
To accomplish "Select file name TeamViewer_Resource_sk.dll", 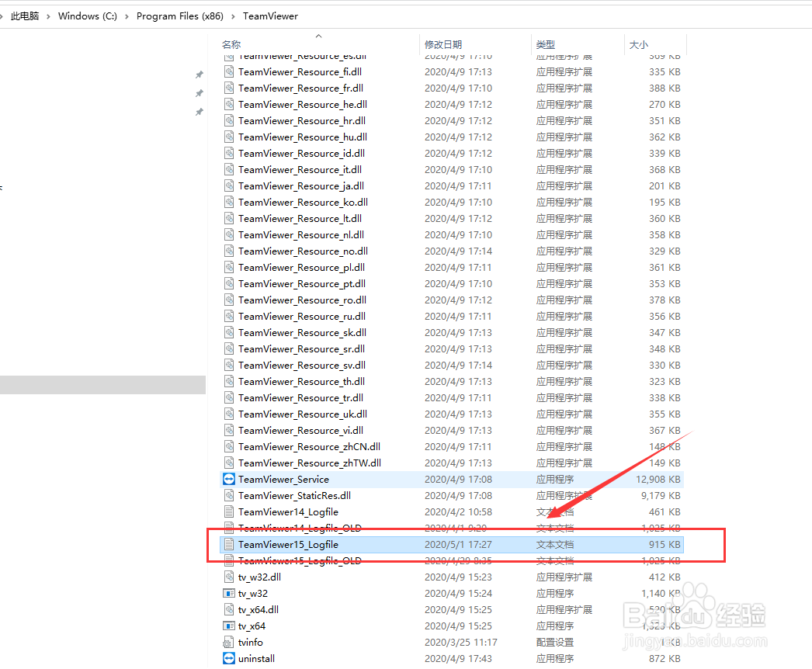I will pos(303,332).
